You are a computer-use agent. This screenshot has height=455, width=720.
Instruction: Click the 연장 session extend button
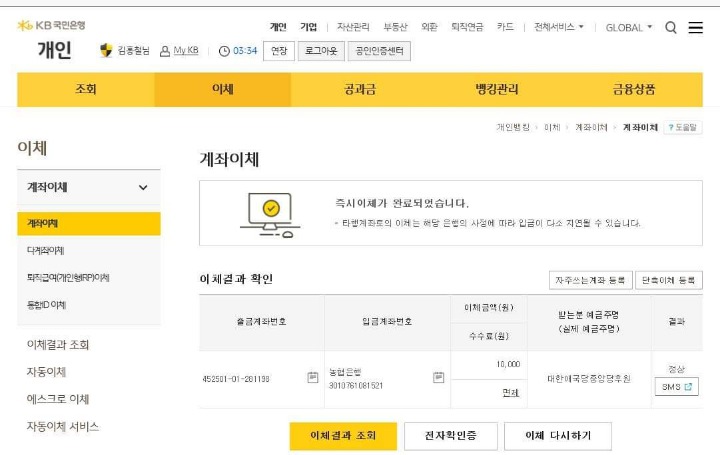pos(279,51)
